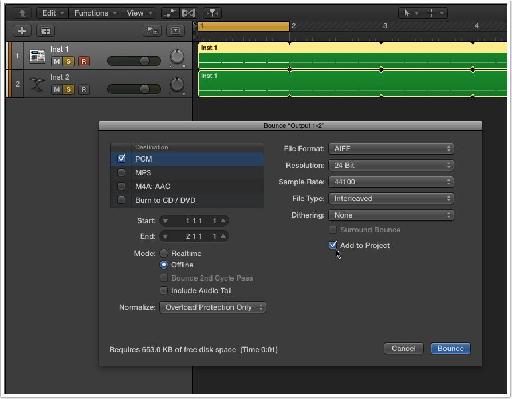The width and height of the screenshot is (512, 399).
Task: Toggle the PCM destination checkbox
Action: tap(122, 158)
